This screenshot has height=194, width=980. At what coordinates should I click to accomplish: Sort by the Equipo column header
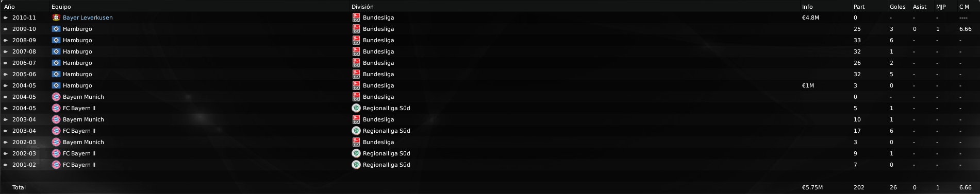click(x=61, y=7)
